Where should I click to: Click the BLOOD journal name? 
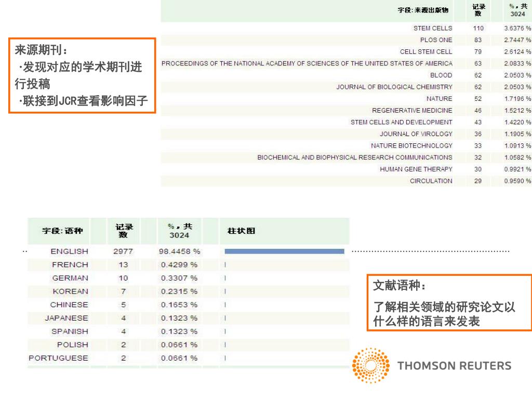point(441,75)
